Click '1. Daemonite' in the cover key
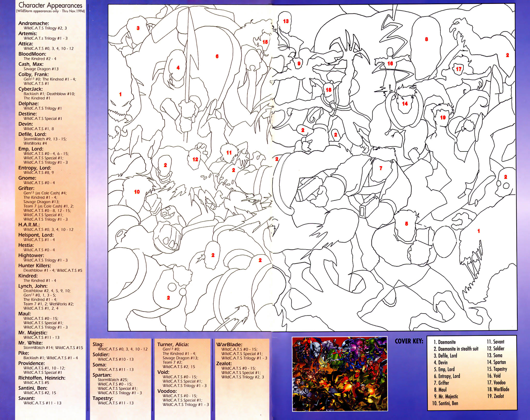Viewport: 530px width, 420px height. [x=445, y=342]
